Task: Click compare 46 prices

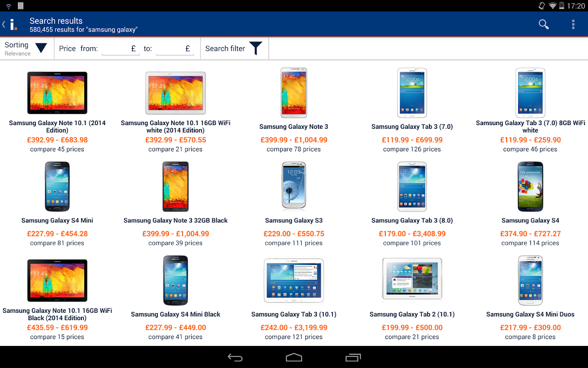Action: point(530,149)
